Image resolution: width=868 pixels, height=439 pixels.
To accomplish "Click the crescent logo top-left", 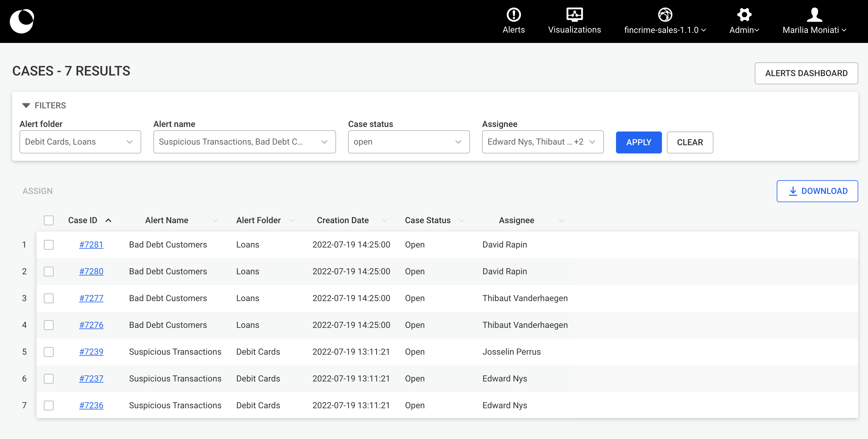I will (x=22, y=21).
